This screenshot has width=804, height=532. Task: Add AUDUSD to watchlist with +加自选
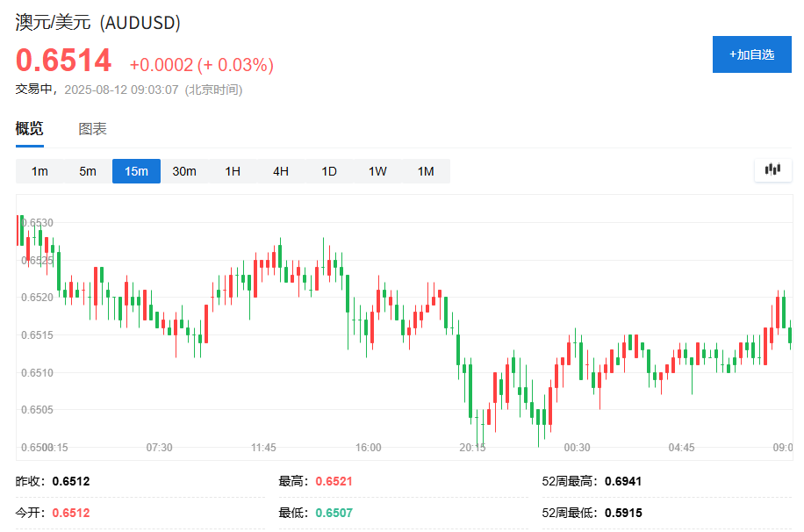(x=751, y=54)
